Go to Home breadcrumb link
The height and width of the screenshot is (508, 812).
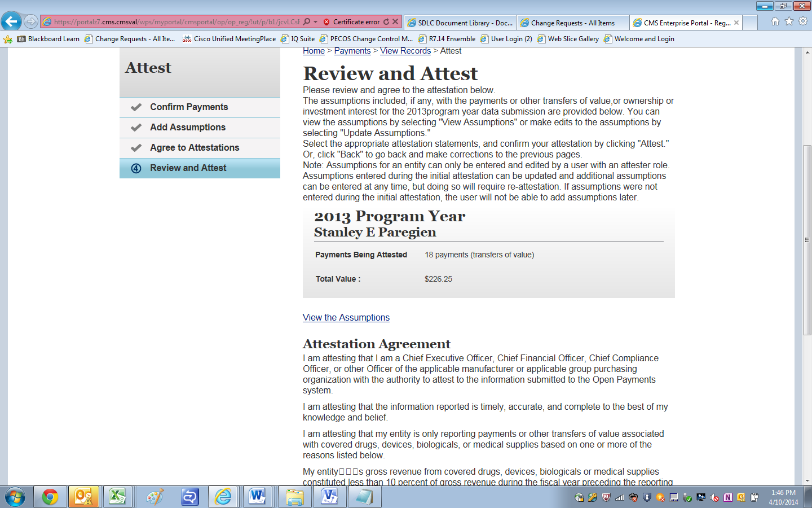tap(314, 51)
